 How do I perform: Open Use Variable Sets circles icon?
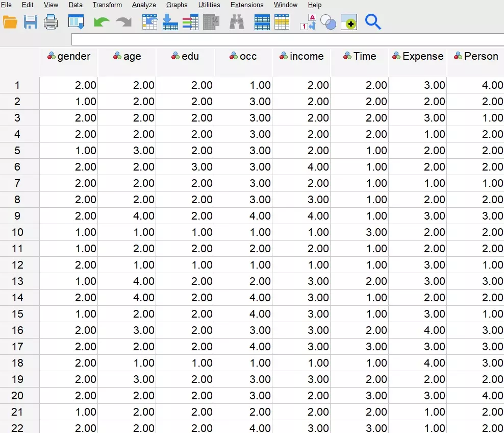tap(328, 22)
